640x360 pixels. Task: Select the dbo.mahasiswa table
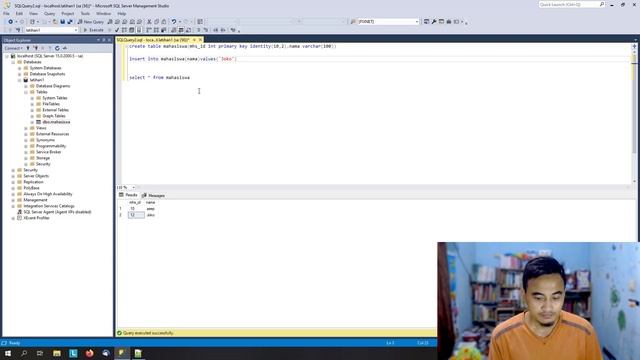pyautogui.click(x=56, y=122)
